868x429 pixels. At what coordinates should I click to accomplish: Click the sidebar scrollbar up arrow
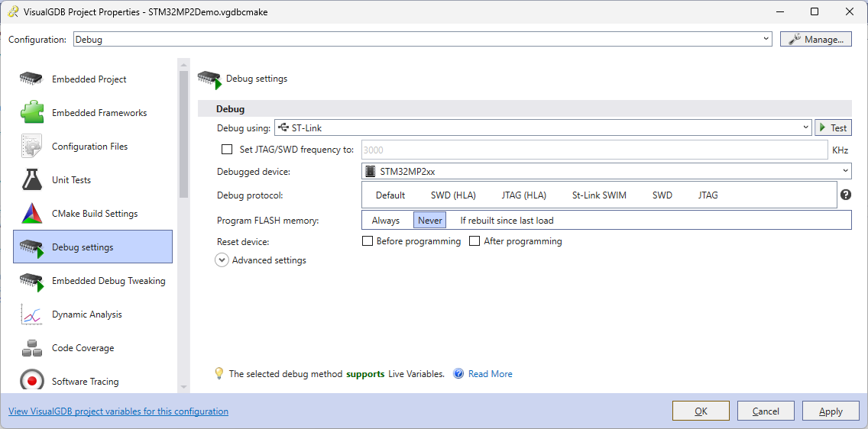[x=184, y=65]
